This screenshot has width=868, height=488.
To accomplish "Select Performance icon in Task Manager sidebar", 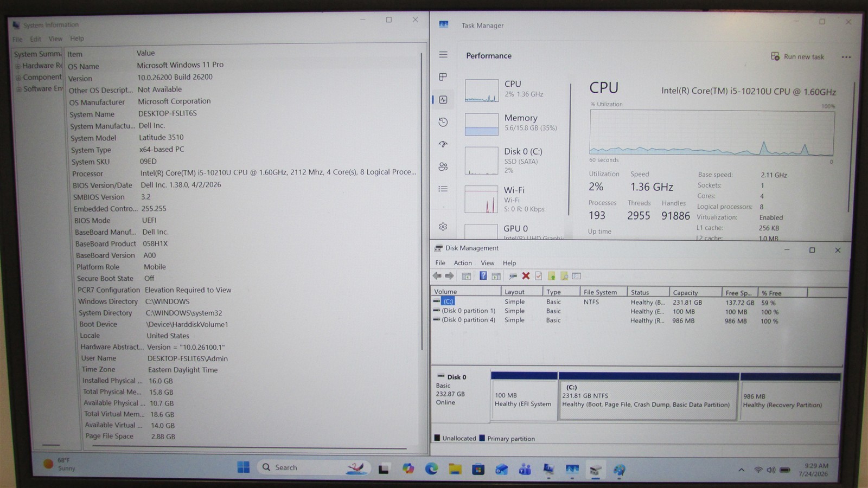I will coord(443,100).
